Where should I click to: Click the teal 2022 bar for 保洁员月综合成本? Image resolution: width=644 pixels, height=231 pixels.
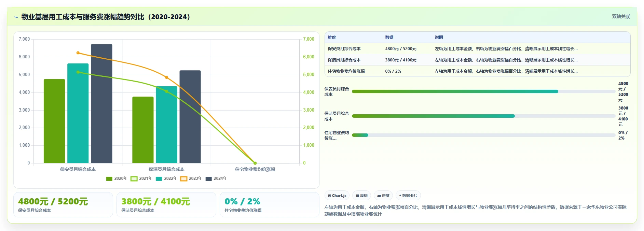(167, 125)
